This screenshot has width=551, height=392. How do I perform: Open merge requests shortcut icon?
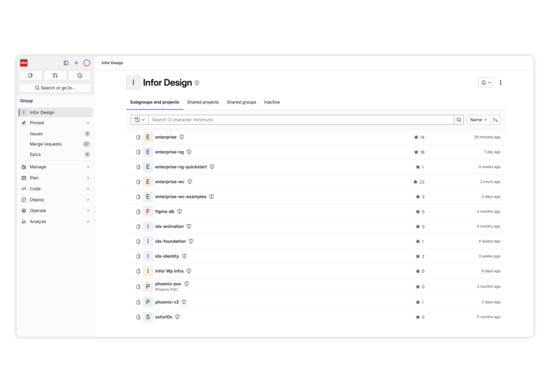[55, 75]
